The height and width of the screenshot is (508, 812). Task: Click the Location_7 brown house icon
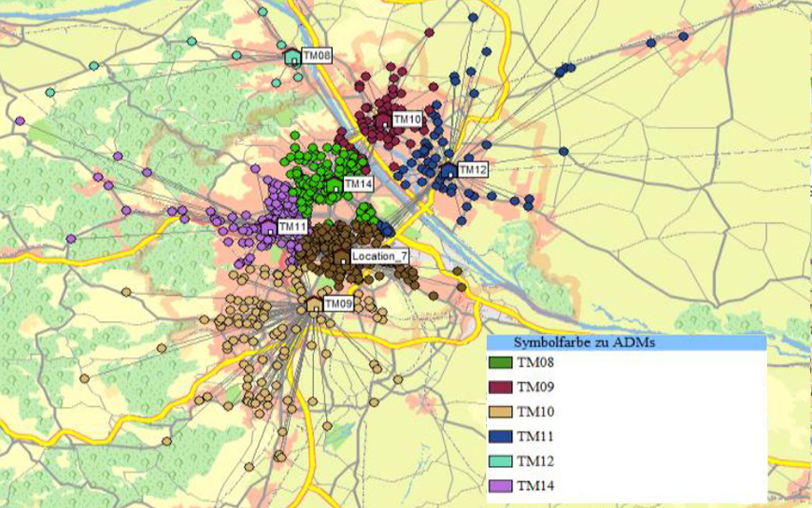click(341, 257)
